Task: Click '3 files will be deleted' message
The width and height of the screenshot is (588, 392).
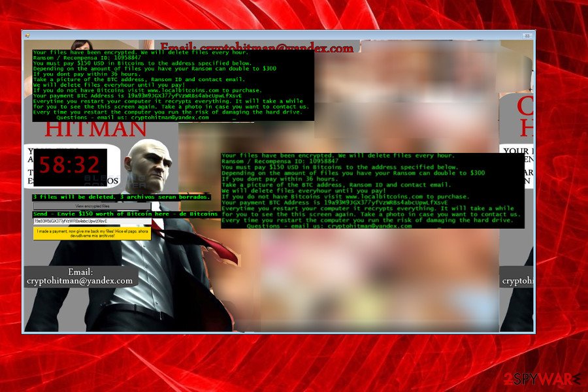Action: (122, 197)
